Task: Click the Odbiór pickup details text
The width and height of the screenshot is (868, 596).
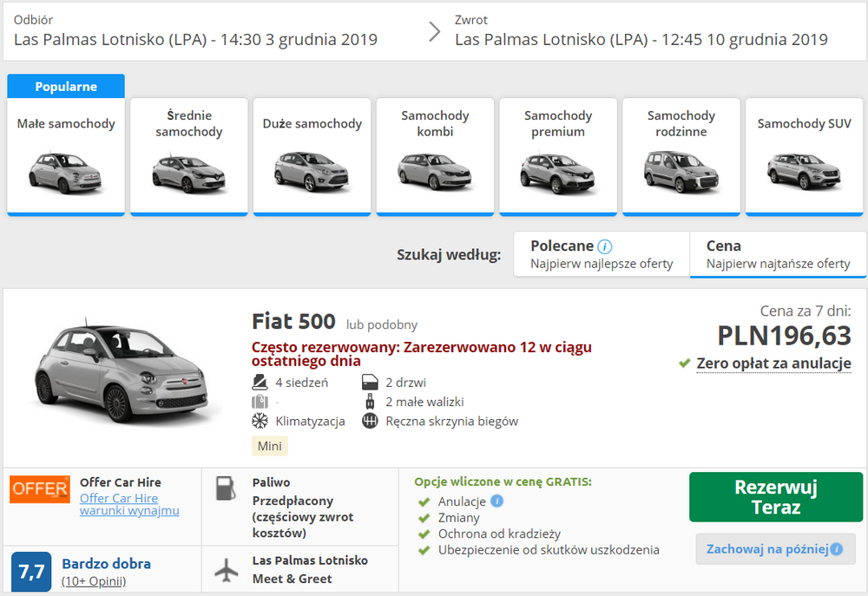Action: (x=195, y=39)
